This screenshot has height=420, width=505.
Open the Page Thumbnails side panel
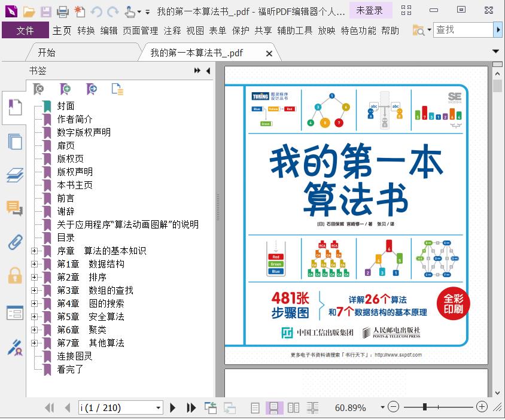(x=15, y=141)
